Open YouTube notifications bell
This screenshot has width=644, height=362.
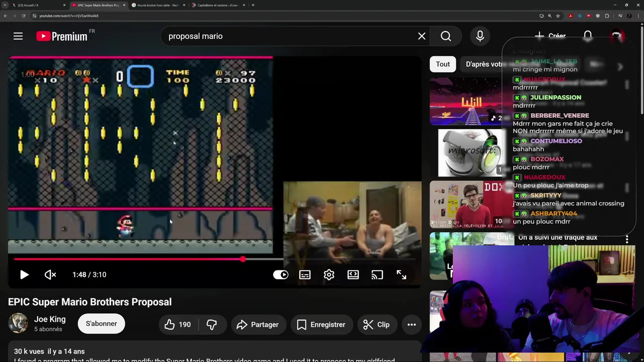[588, 36]
